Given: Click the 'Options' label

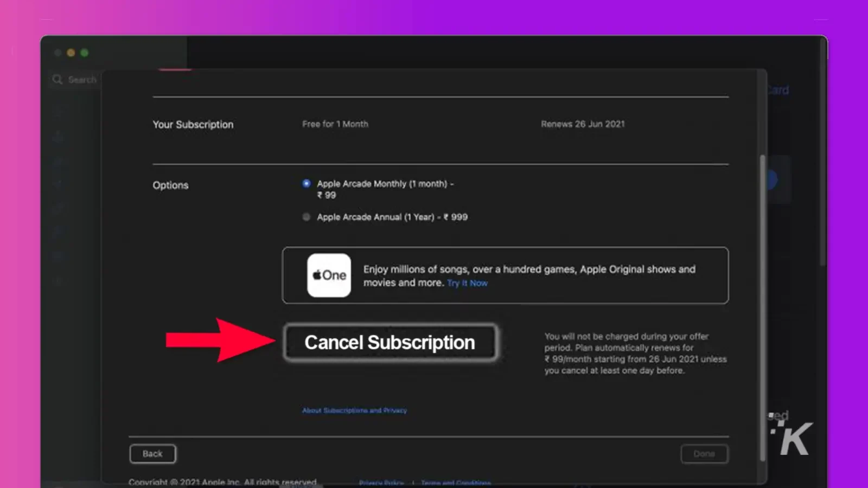Looking at the screenshot, I should (x=170, y=185).
